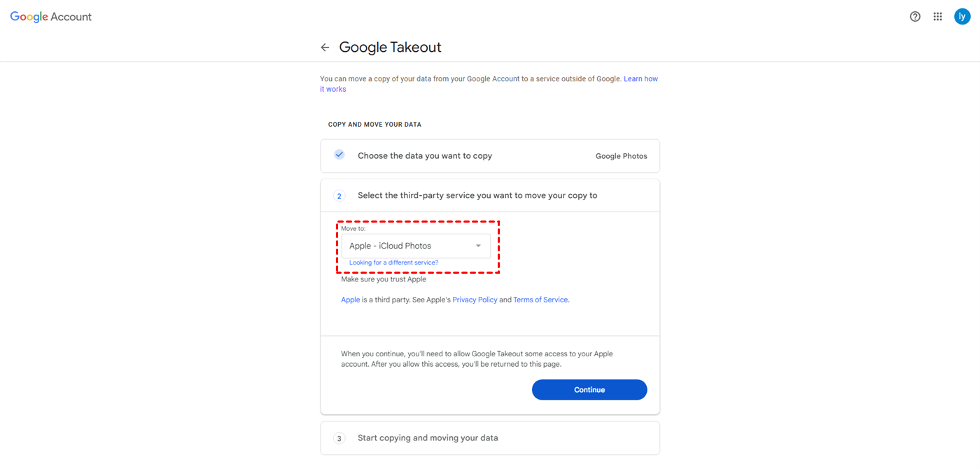Click the Apple third party link
980x469 pixels.
pyautogui.click(x=350, y=300)
